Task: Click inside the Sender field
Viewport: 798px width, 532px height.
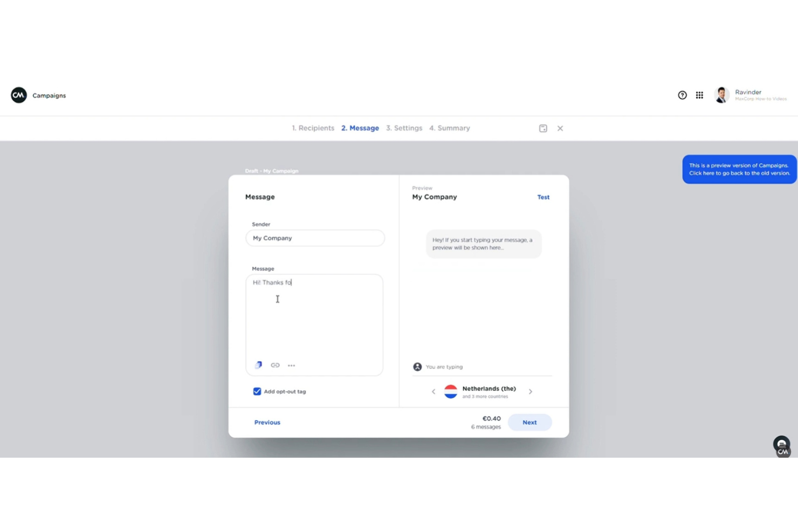Action: (315, 238)
